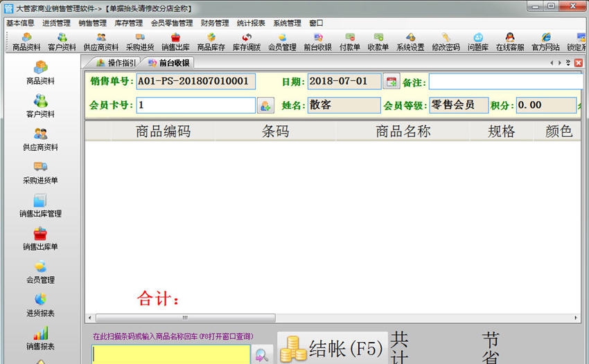Click the horizontal scrollbar thumb

click(185, 318)
